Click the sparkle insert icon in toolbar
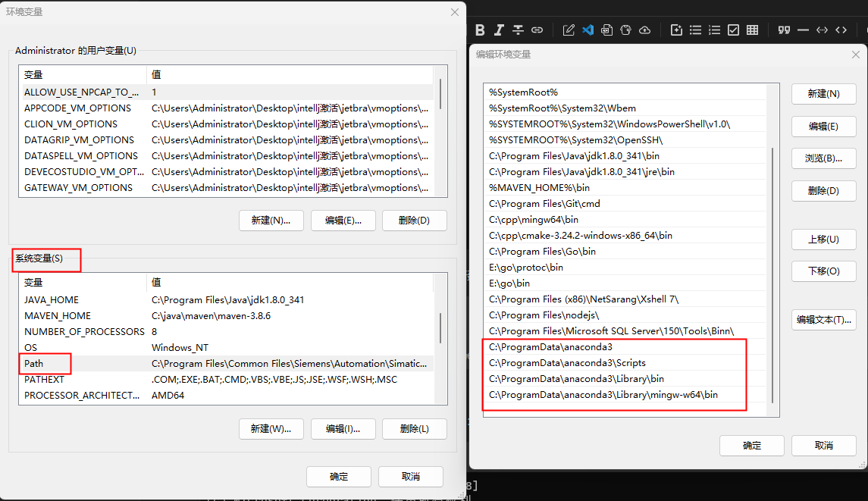 click(676, 30)
